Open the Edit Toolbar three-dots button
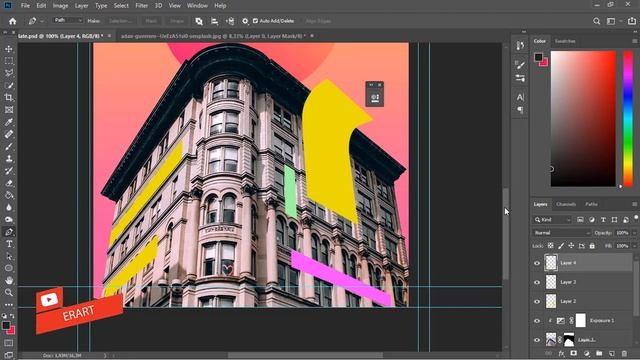Image resolution: width=640 pixels, height=360 pixels. click(x=9, y=304)
